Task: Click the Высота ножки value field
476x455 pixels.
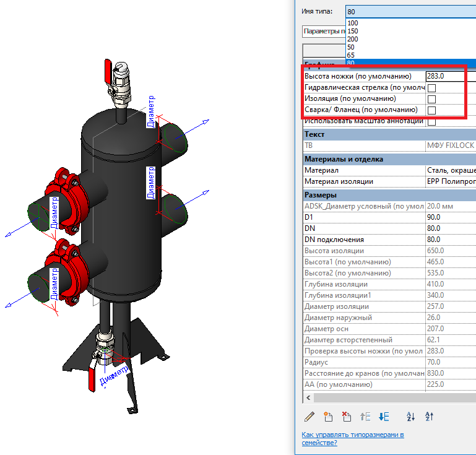Action: click(450, 76)
